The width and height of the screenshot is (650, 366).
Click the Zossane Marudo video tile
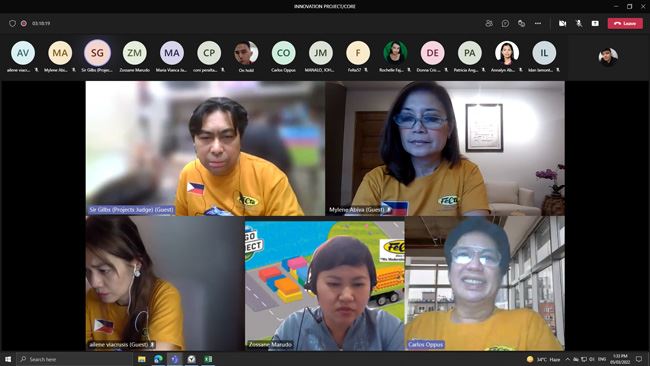[325, 283]
